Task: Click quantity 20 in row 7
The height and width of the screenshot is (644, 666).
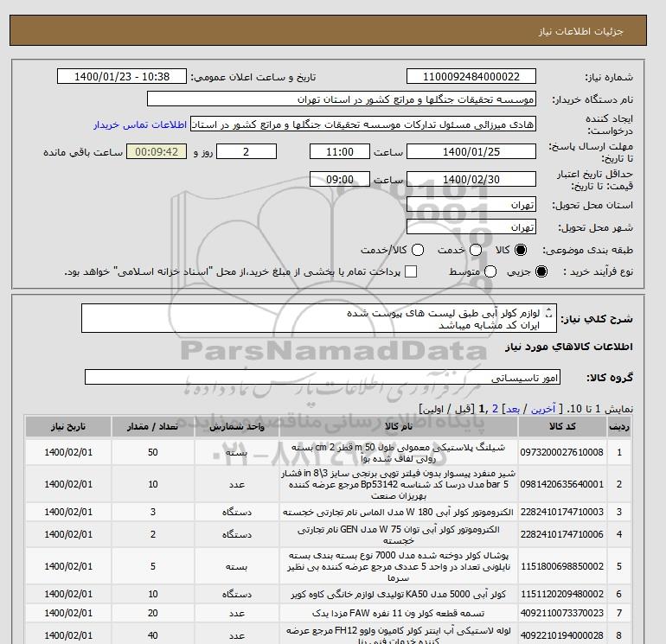Action: point(153,613)
